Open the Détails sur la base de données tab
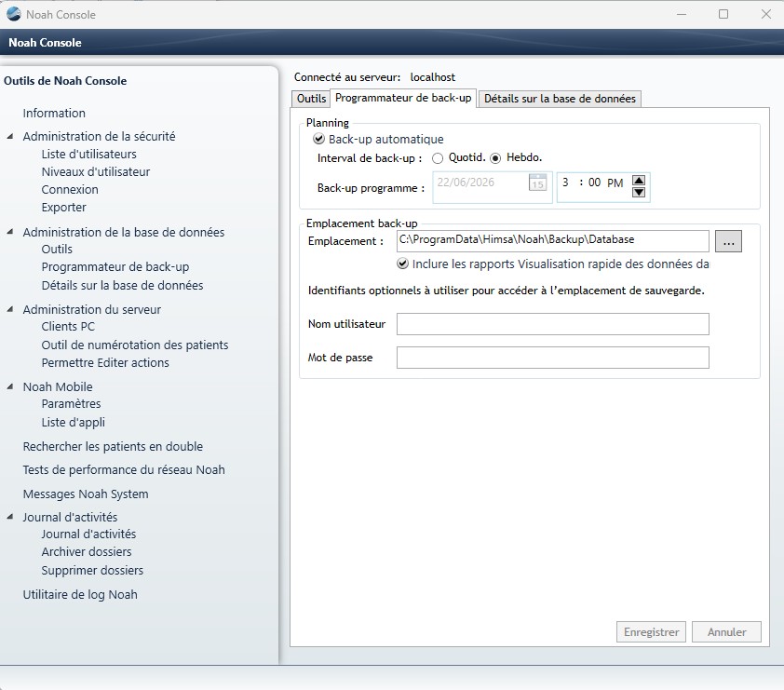 560,99
